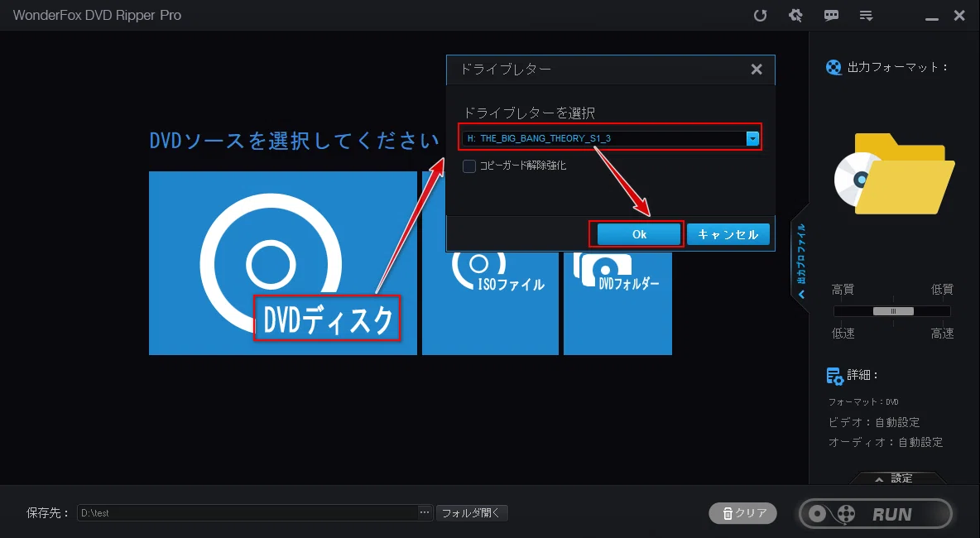Click the output format folder icon

tap(894, 175)
